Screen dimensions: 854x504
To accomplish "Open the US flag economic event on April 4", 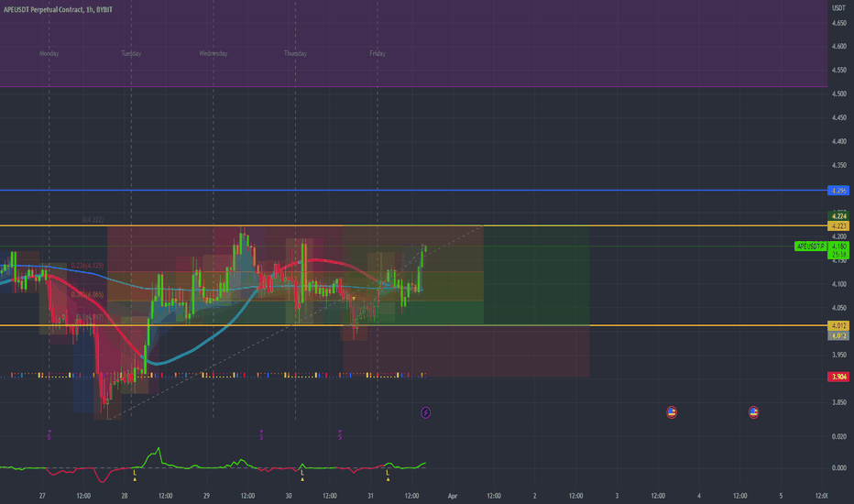I will coord(753,412).
